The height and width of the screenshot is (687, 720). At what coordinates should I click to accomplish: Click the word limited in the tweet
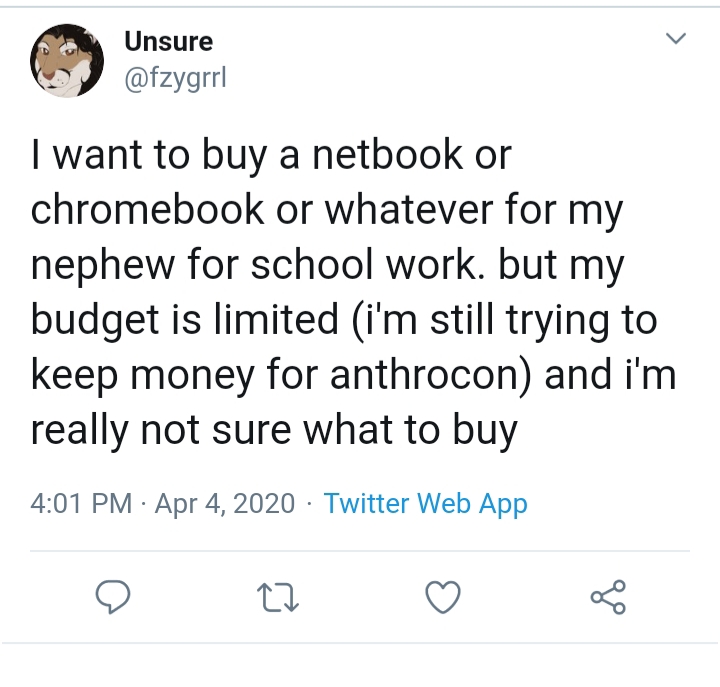[x=276, y=320]
